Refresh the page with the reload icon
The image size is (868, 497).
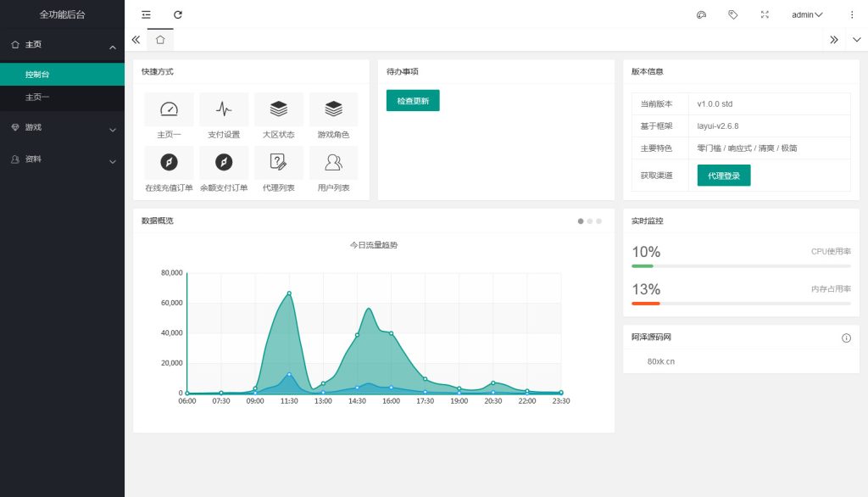(x=177, y=14)
